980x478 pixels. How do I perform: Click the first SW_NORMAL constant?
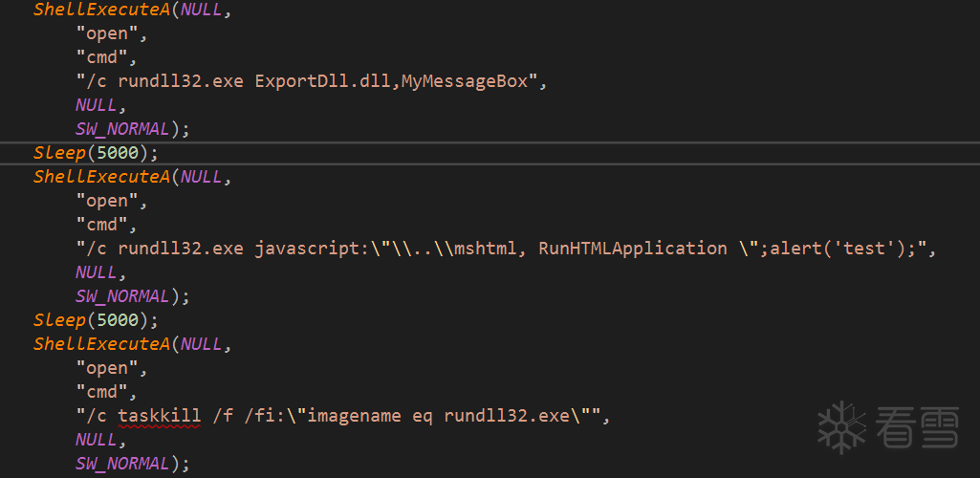[x=122, y=129]
